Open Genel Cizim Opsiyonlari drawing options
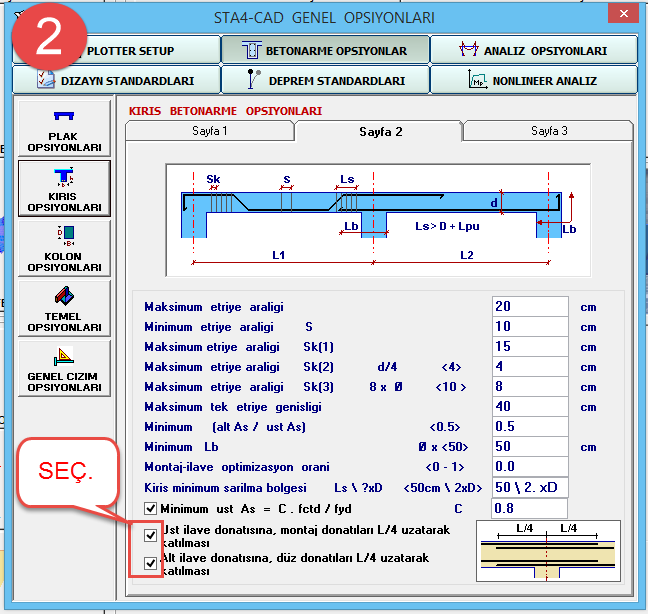This screenshot has height=614, width=648. point(64,369)
